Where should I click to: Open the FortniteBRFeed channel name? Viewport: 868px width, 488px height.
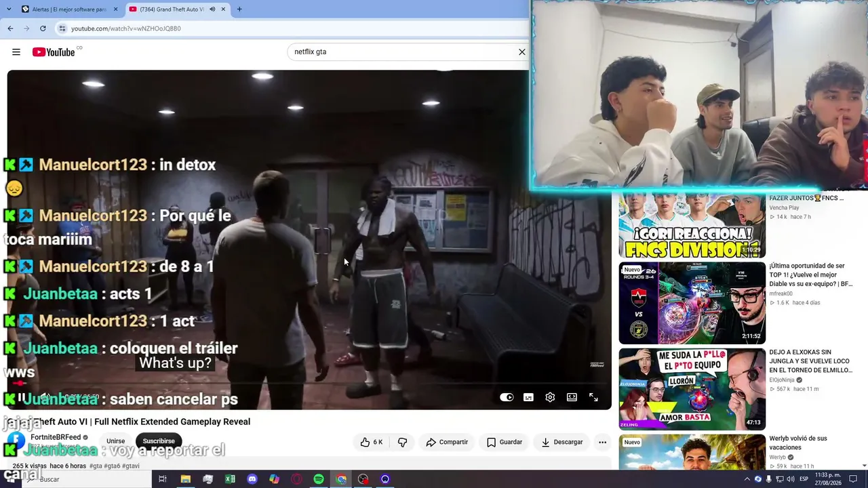tap(56, 437)
